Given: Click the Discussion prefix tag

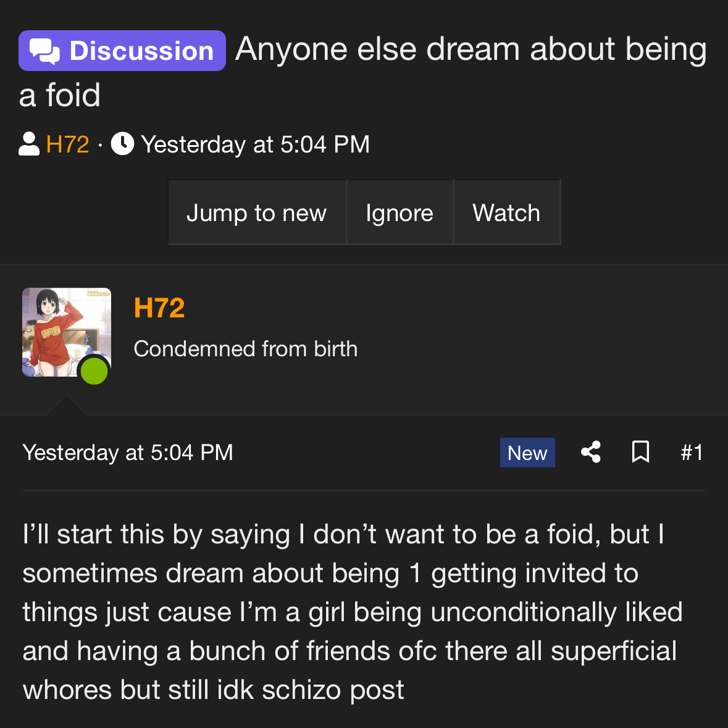Looking at the screenshot, I should [122, 51].
